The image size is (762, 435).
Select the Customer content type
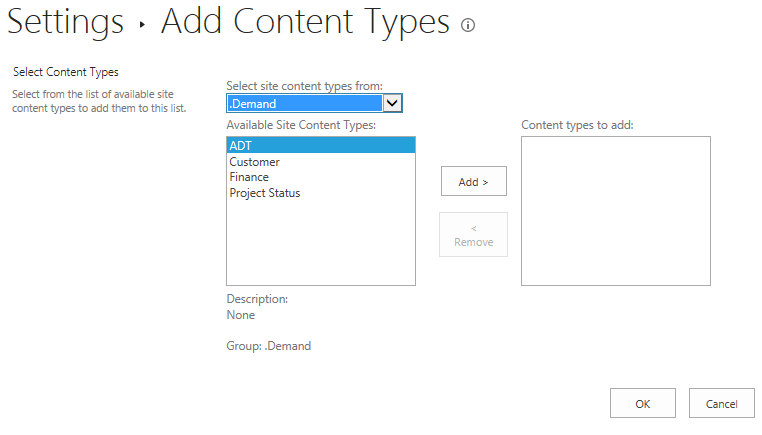pyautogui.click(x=254, y=162)
